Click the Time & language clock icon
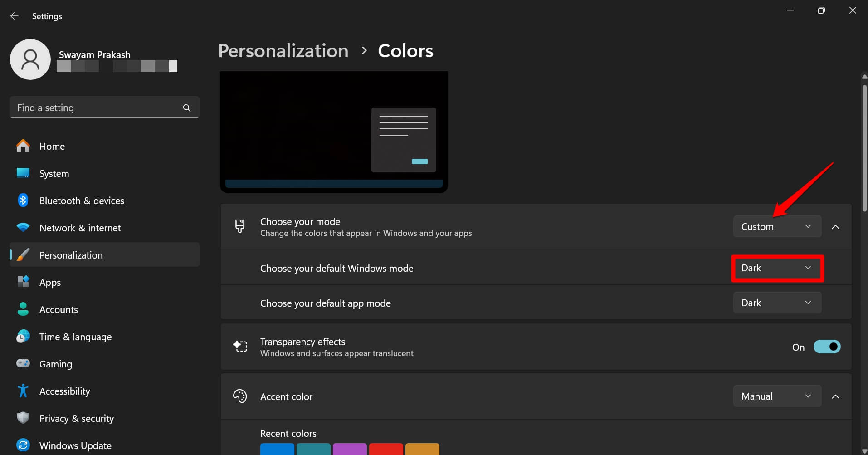Image resolution: width=868 pixels, height=455 pixels. tap(23, 336)
